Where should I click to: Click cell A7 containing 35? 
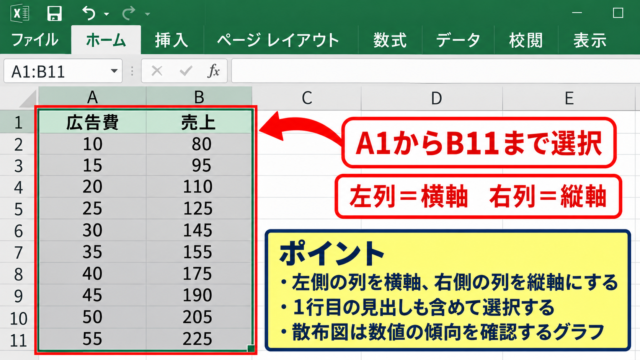coord(93,252)
